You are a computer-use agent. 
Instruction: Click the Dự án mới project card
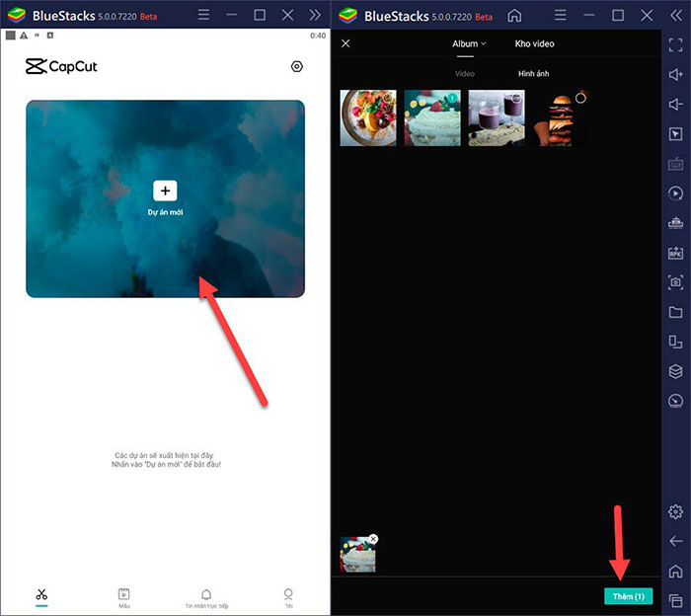(165, 198)
